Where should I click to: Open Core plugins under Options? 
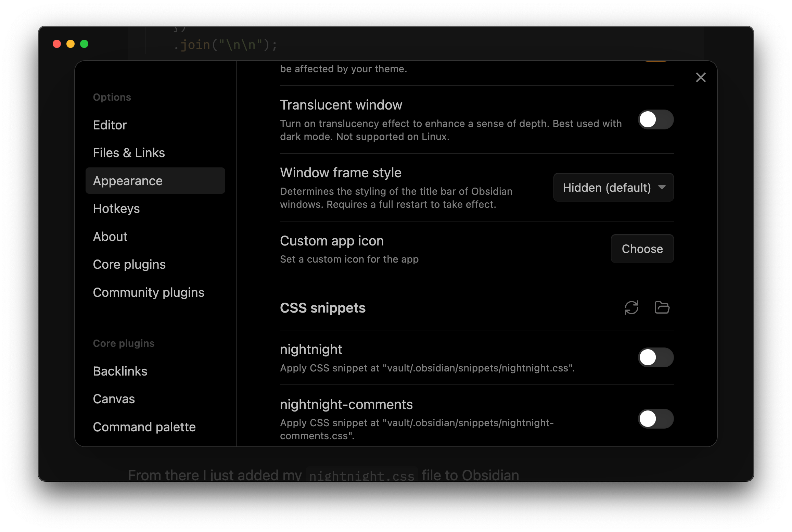point(155,264)
